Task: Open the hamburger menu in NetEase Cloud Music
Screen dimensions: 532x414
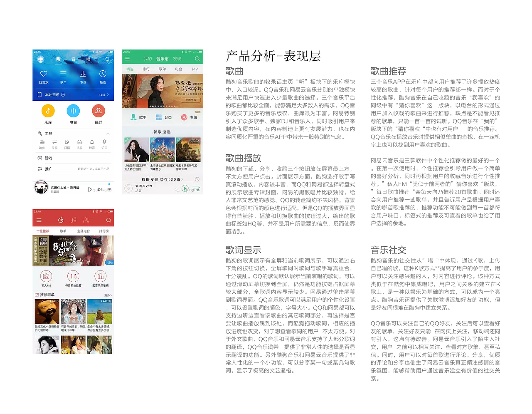Action: point(39,220)
